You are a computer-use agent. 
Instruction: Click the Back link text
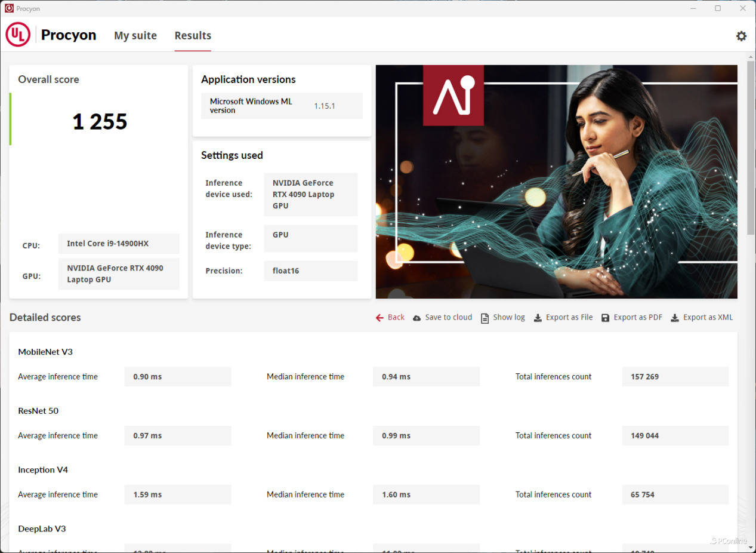tap(396, 318)
